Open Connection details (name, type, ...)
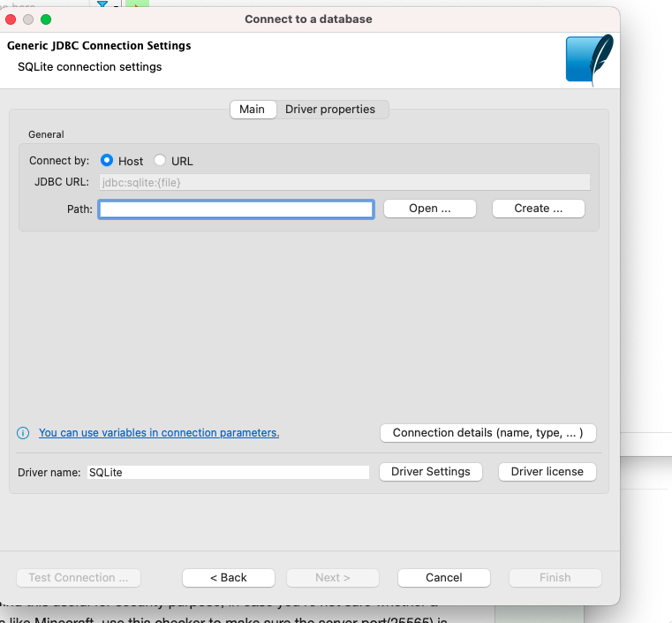The width and height of the screenshot is (672, 623). click(487, 433)
